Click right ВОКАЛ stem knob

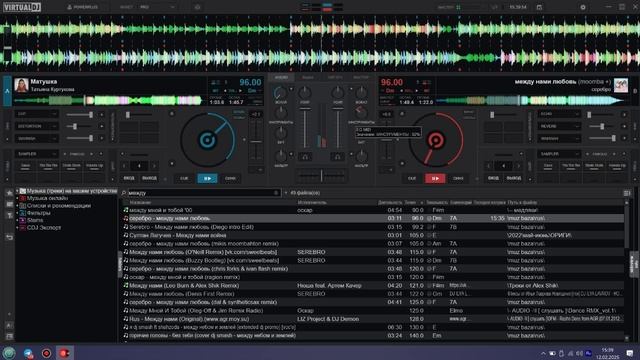(x=361, y=93)
